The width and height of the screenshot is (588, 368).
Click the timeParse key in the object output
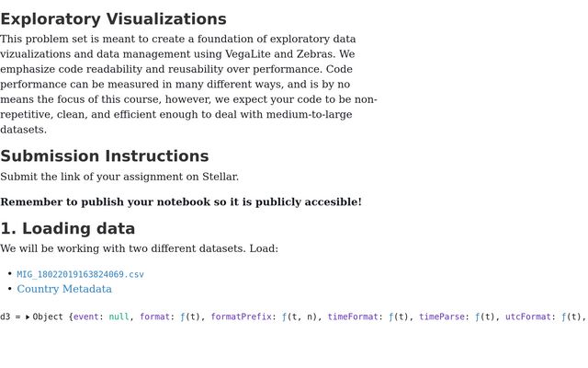click(x=442, y=316)
